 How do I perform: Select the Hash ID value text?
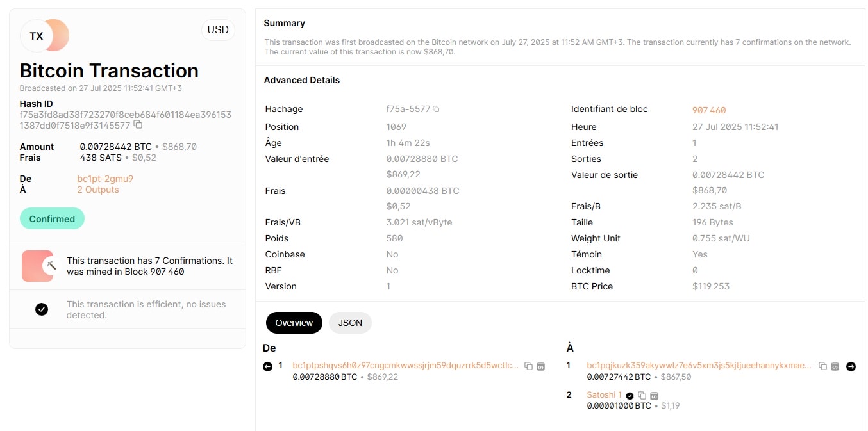point(125,120)
